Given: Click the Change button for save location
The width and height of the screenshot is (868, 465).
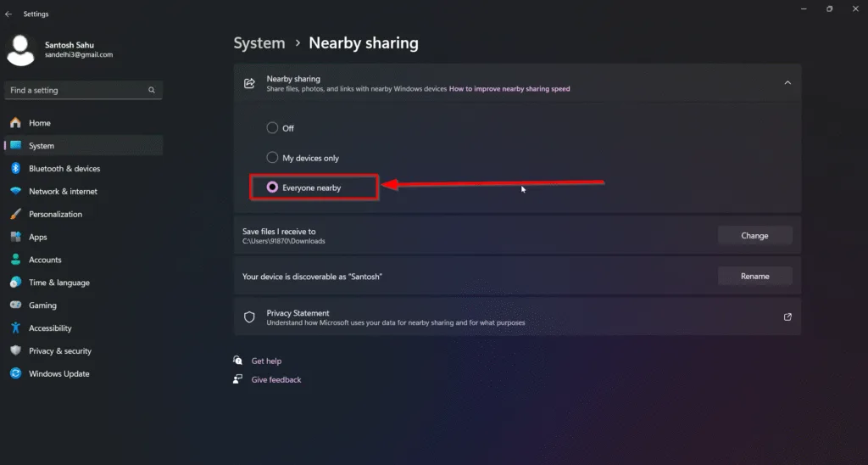Looking at the screenshot, I should coord(754,236).
